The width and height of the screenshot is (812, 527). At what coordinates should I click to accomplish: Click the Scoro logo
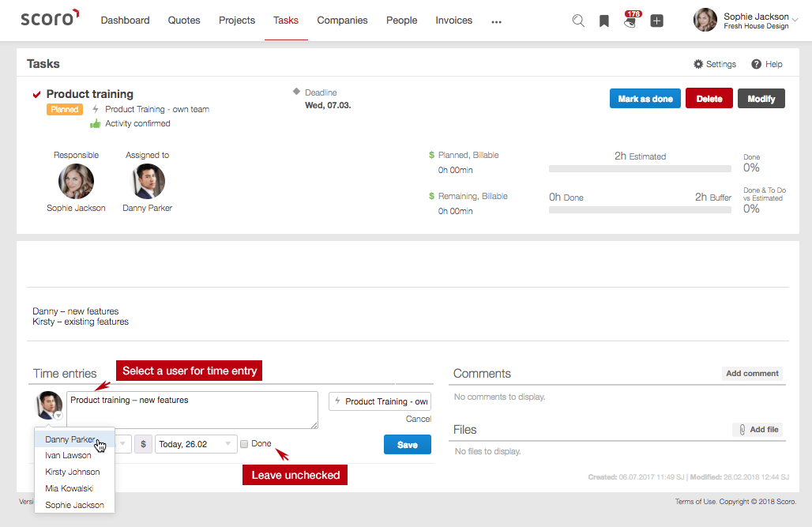click(50, 17)
